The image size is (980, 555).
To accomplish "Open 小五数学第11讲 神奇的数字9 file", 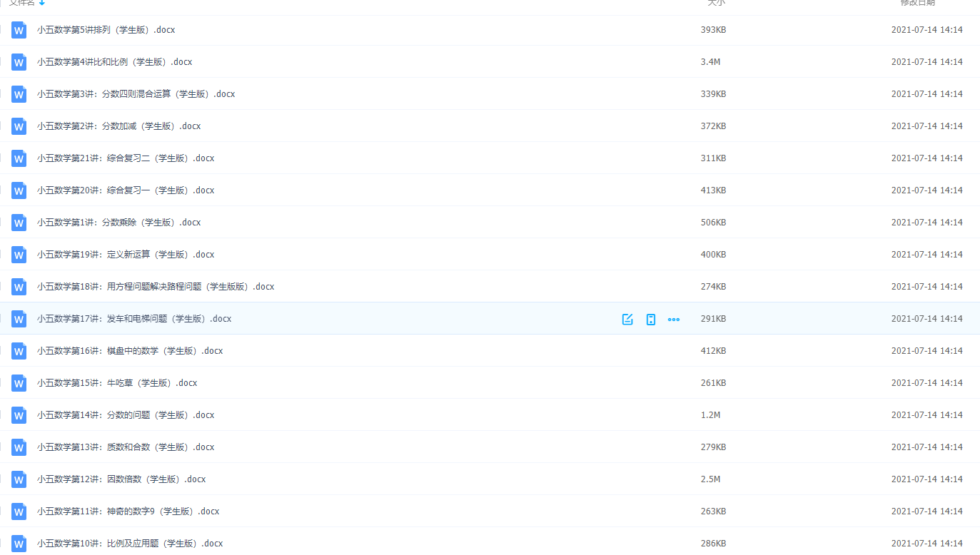I will click(x=128, y=511).
